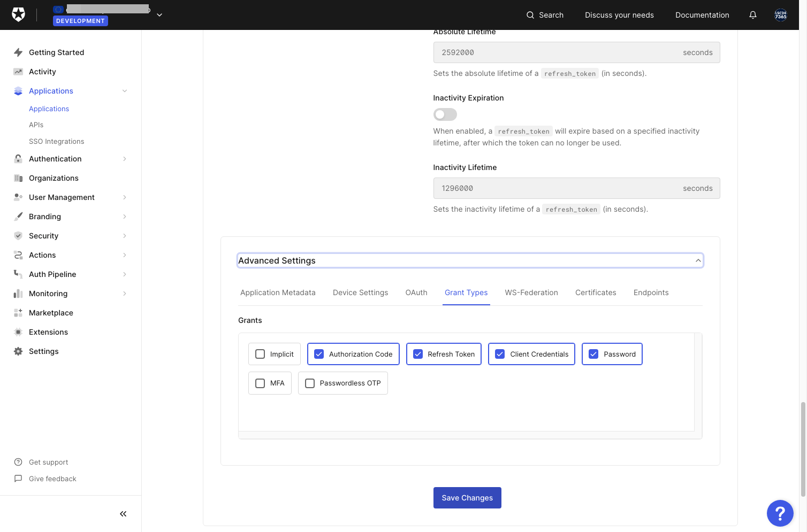This screenshot has height=532, width=807.
Task: Collapse the sidebar with double-chevron icon
Action: coord(123,514)
